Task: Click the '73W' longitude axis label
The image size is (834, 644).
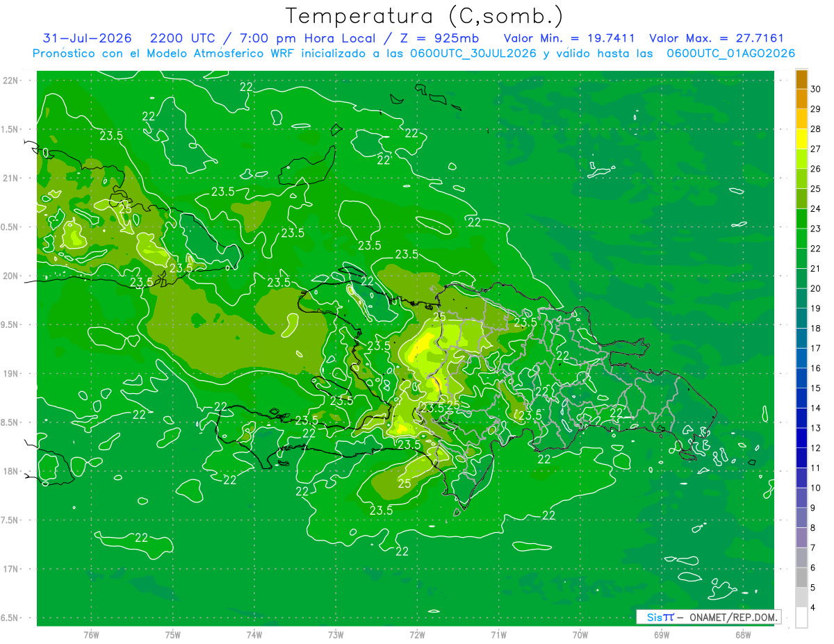Action: coord(336,634)
